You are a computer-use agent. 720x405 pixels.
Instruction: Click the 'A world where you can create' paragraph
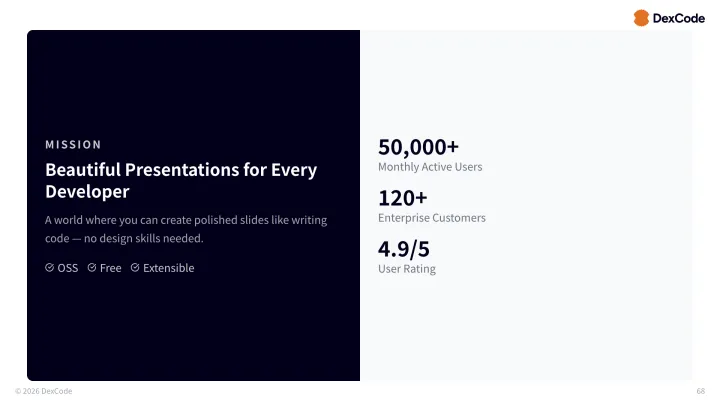(185, 229)
